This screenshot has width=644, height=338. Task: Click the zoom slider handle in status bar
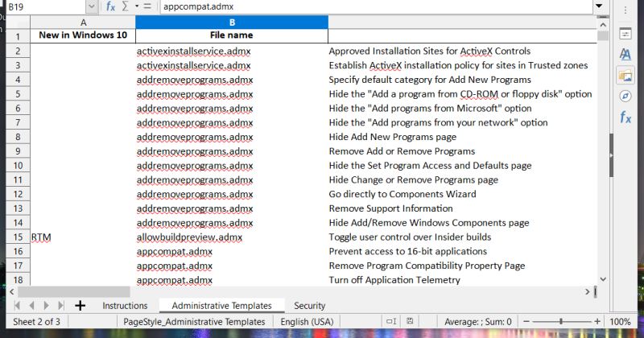pos(560,322)
